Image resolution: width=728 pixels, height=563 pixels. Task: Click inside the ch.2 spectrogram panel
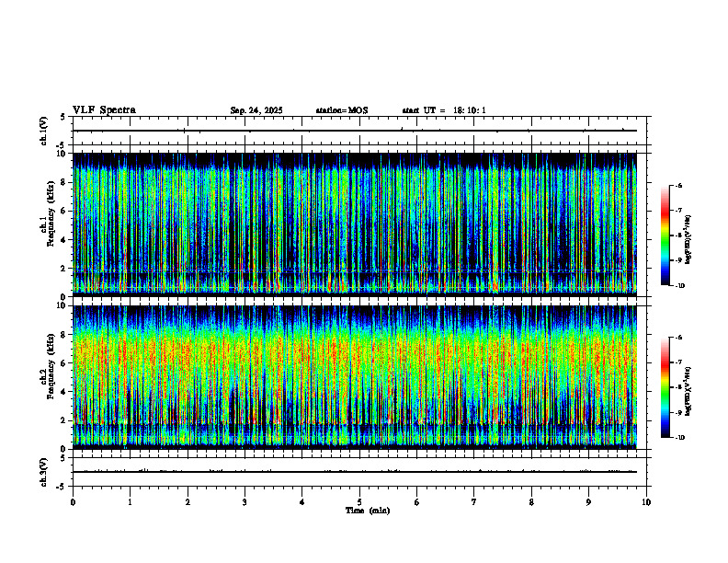point(355,377)
